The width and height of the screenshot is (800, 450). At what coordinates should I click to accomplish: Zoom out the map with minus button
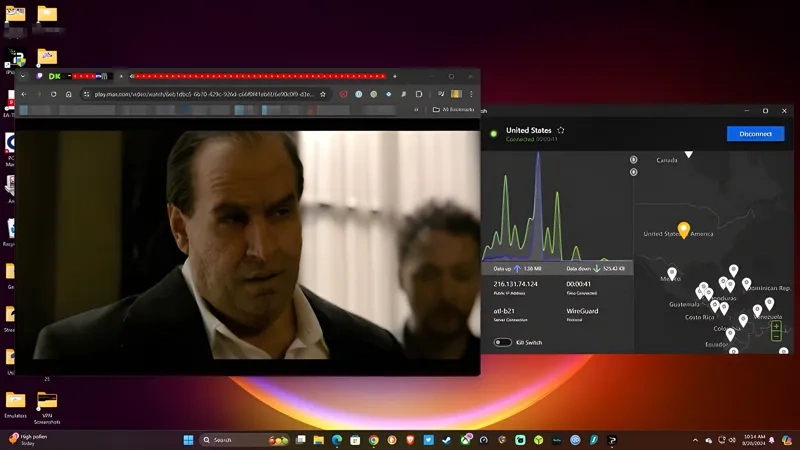pos(776,336)
